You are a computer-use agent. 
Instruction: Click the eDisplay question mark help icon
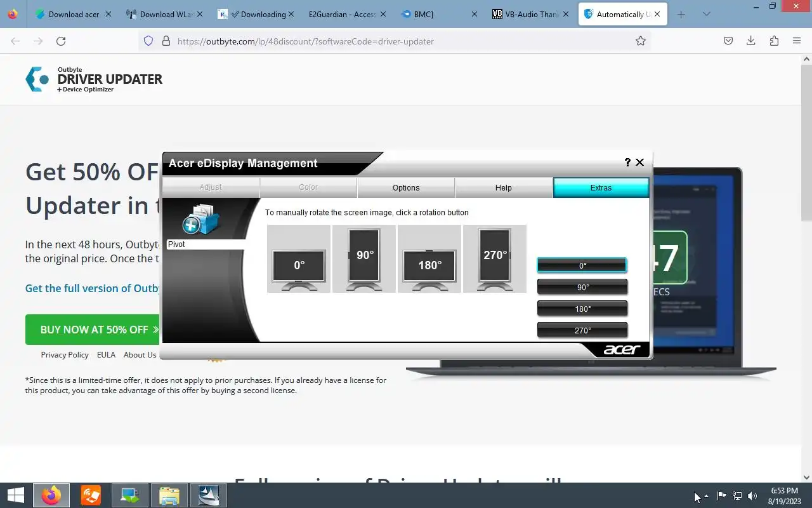coord(627,163)
